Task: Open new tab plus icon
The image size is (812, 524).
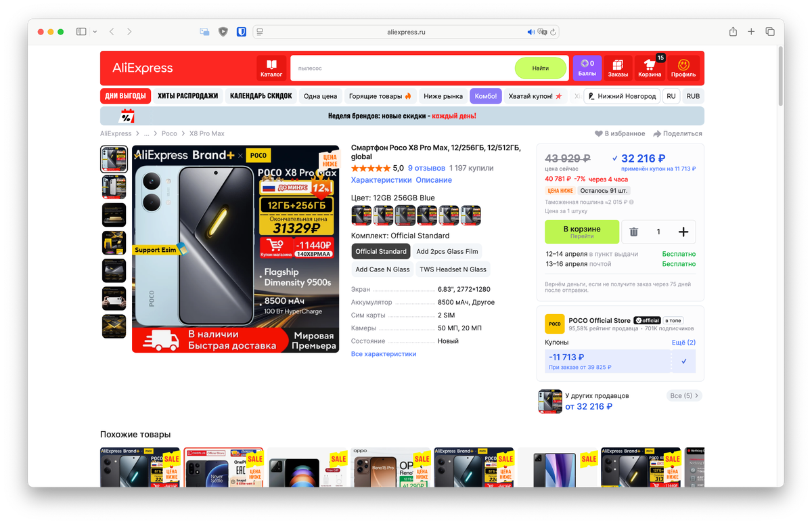Action: 751,32
